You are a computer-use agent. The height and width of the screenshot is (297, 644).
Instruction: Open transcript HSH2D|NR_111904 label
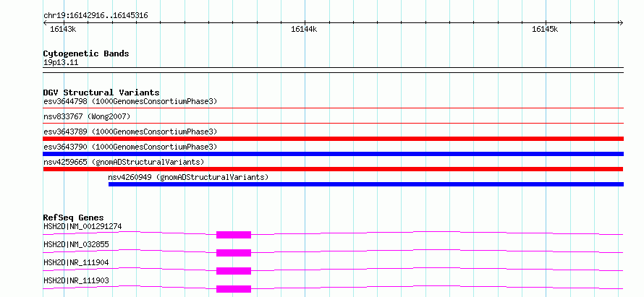(x=76, y=262)
